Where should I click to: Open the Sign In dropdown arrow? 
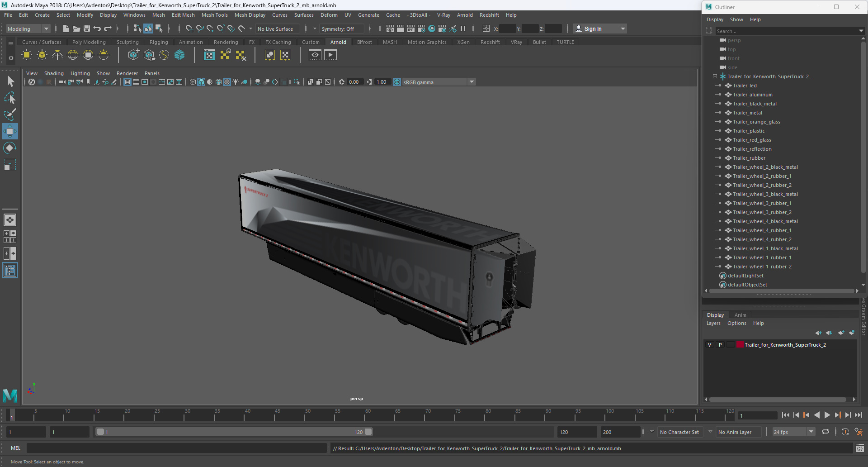pyautogui.click(x=623, y=29)
